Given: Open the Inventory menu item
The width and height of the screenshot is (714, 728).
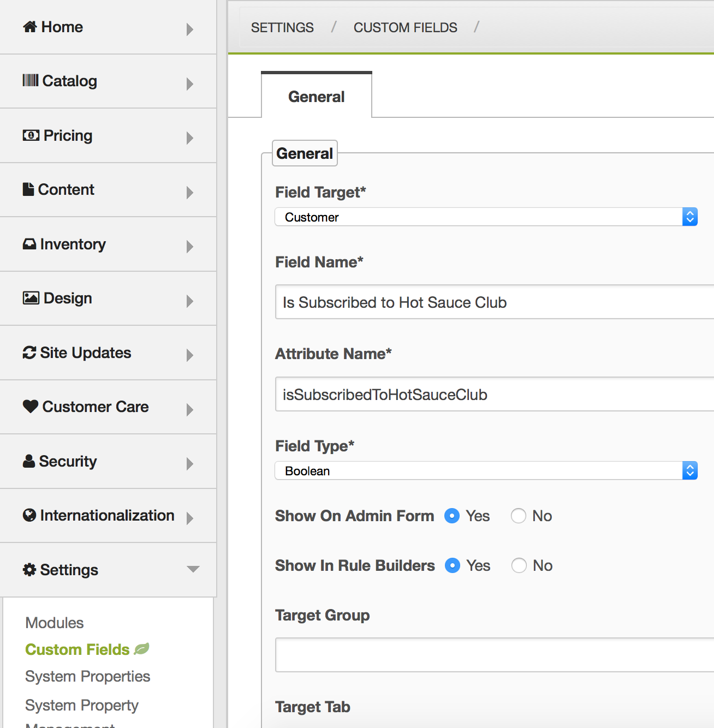Looking at the screenshot, I should [x=108, y=244].
